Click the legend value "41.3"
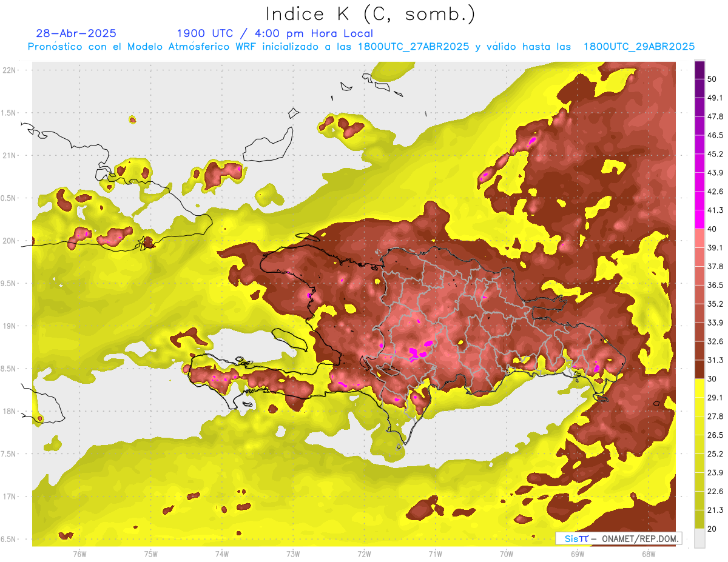The image size is (728, 562). click(x=715, y=210)
